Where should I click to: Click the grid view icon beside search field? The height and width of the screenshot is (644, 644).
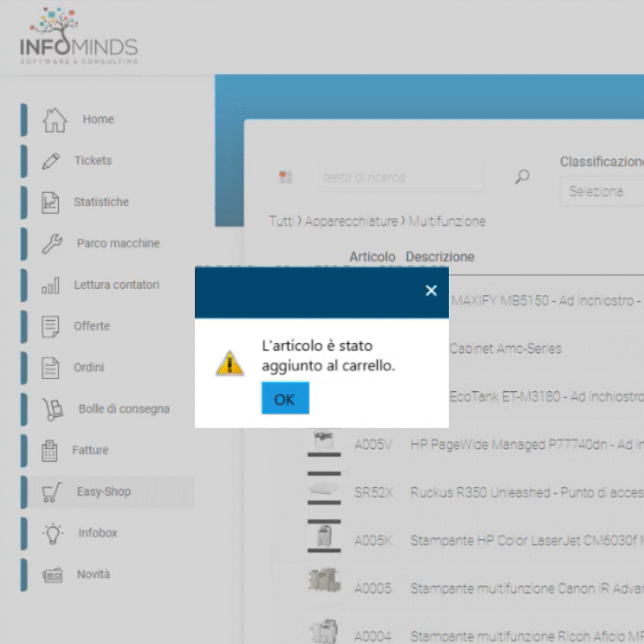(286, 177)
